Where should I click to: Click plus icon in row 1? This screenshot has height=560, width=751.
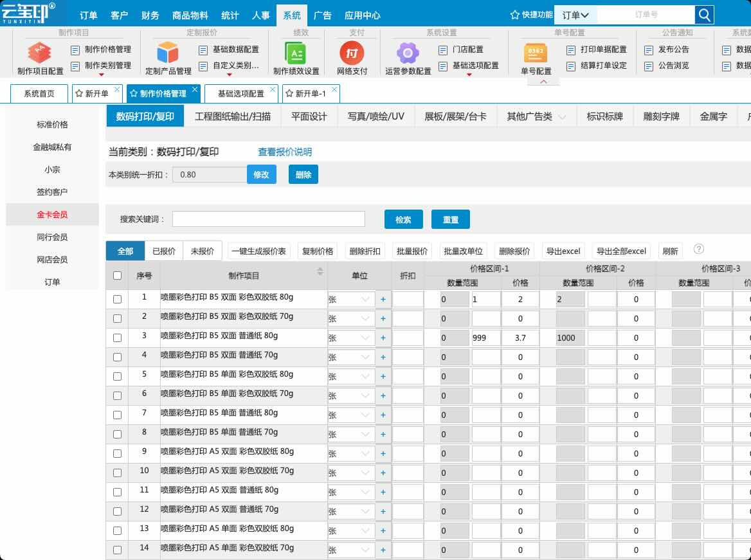tap(383, 300)
